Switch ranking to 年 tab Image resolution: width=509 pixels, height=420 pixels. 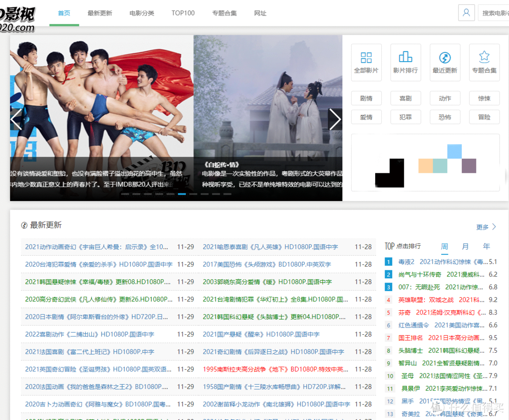(486, 246)
